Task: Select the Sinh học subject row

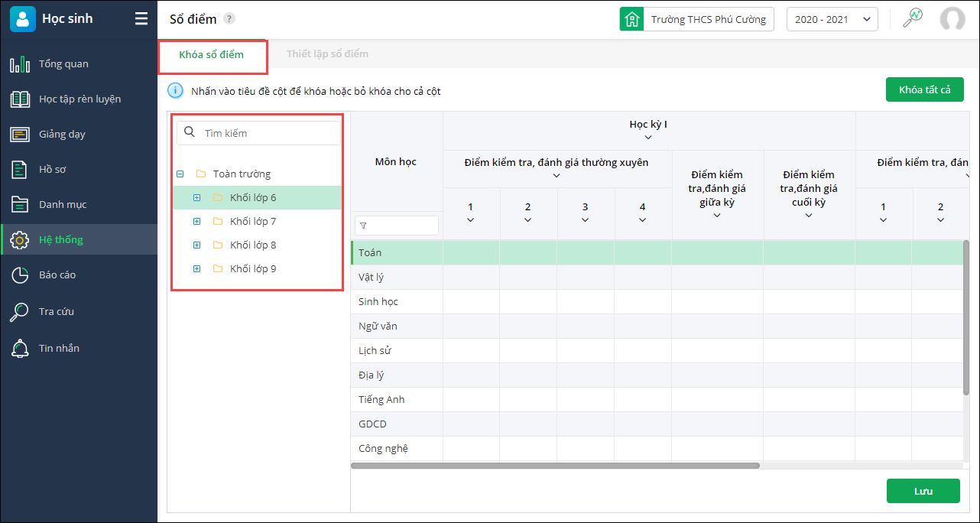Action: pos(657,301)
